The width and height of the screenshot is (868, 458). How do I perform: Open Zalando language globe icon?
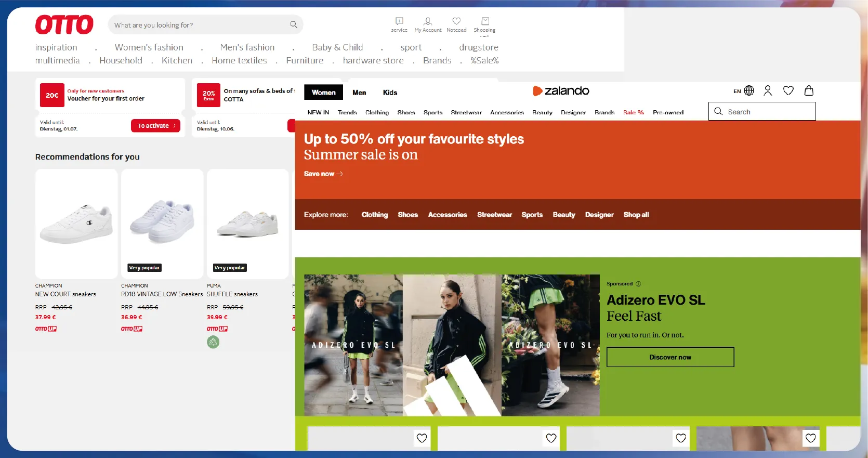coord(749,90)
